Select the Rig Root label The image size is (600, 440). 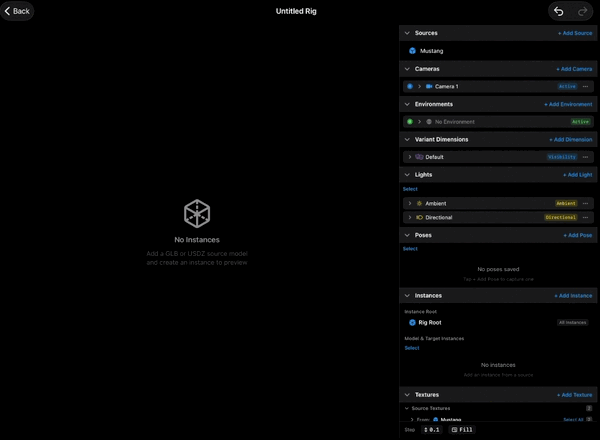pyautogui.click(x=430, y=323)
